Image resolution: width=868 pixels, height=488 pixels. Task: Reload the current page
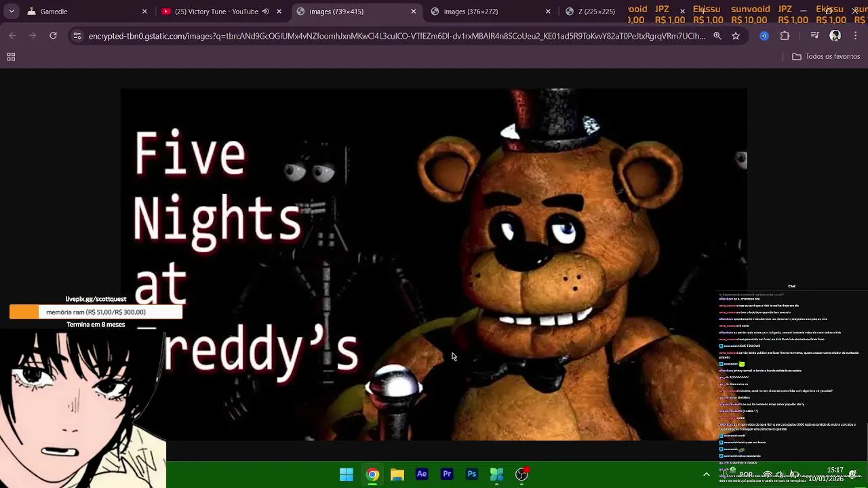pyautogui.click(x=53, y=36)
